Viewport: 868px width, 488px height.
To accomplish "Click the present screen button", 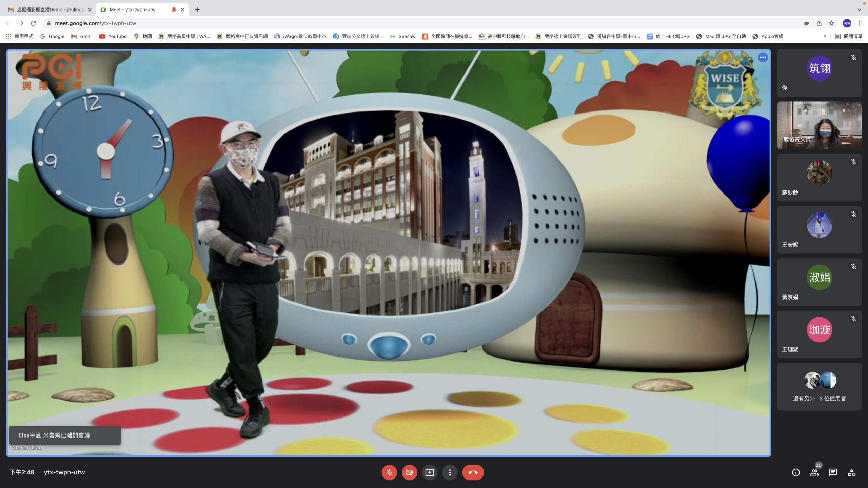I will click(x=430, y=472).
